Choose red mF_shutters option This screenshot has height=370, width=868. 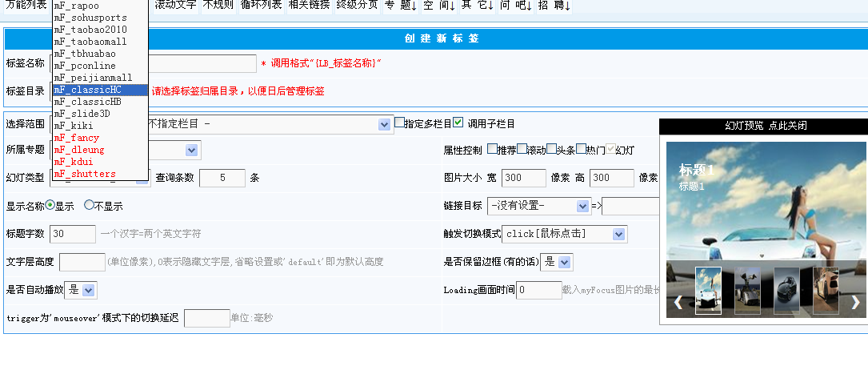point(100,174)
